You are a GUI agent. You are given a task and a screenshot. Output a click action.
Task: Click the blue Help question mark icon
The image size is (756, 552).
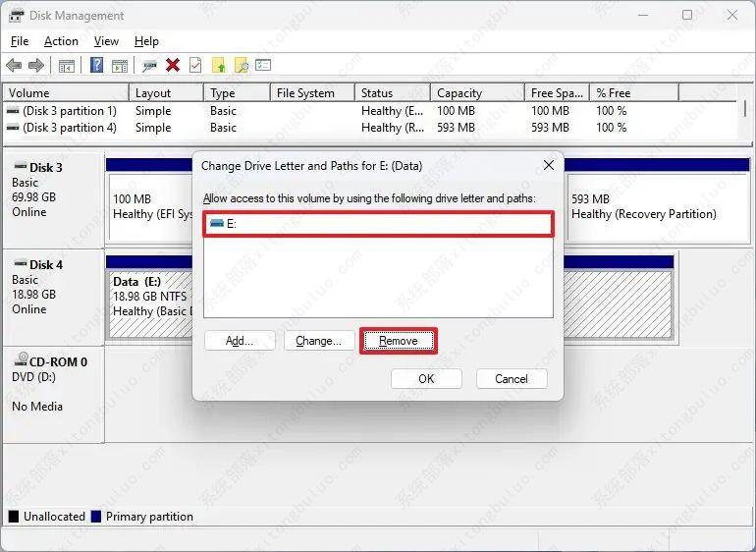(x=96, y=66)
